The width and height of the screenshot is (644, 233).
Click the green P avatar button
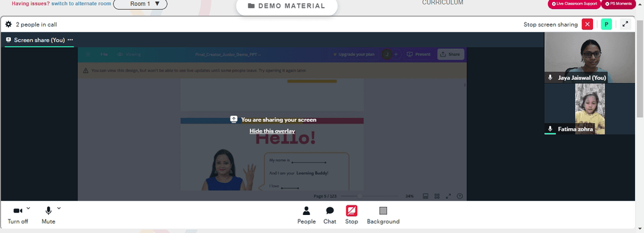point(606,24)
